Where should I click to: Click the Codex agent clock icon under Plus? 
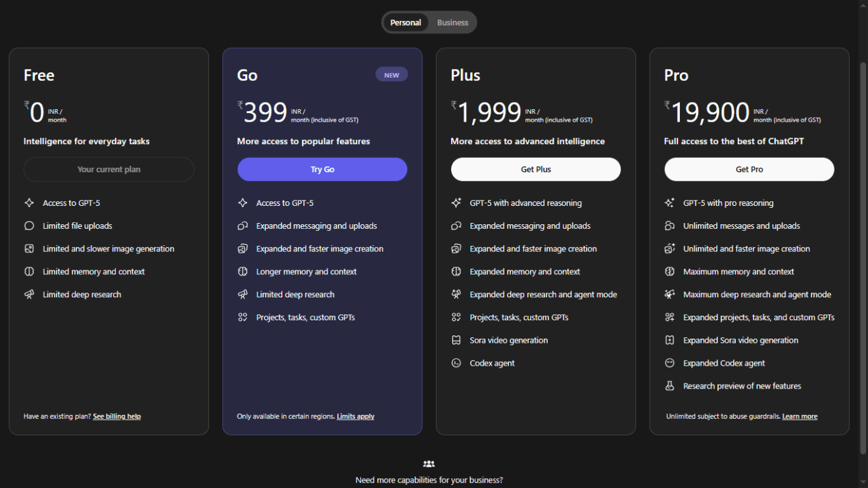(456, 362)
